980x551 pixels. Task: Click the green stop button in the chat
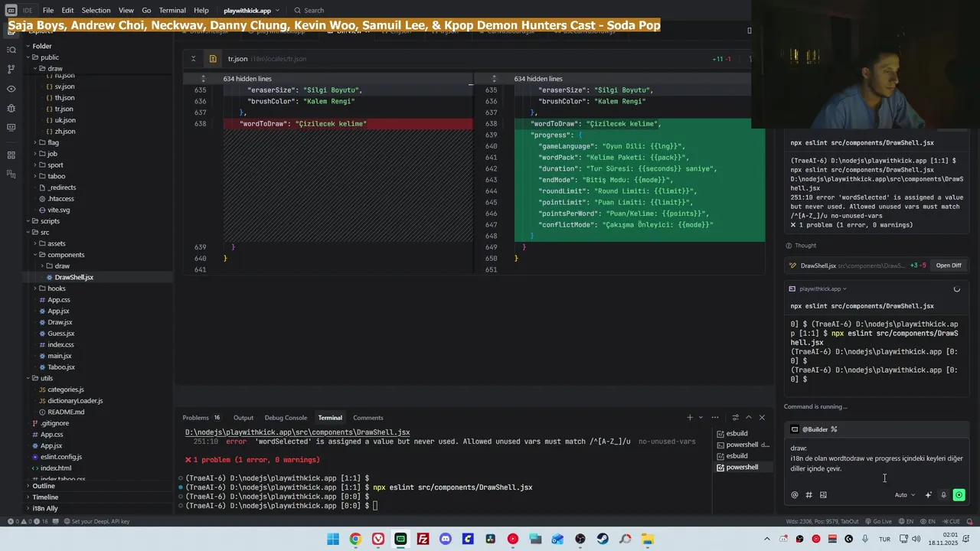(x=959, y=495)
